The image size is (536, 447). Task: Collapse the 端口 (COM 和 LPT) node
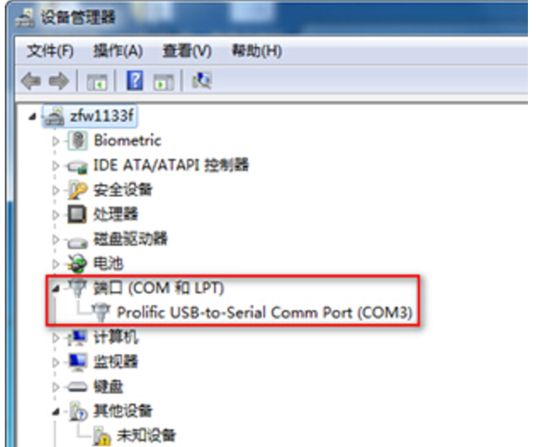(56, 289)
